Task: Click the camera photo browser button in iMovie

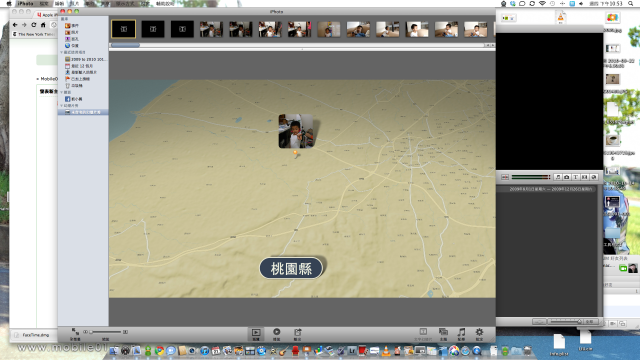Action: point(567,177)
